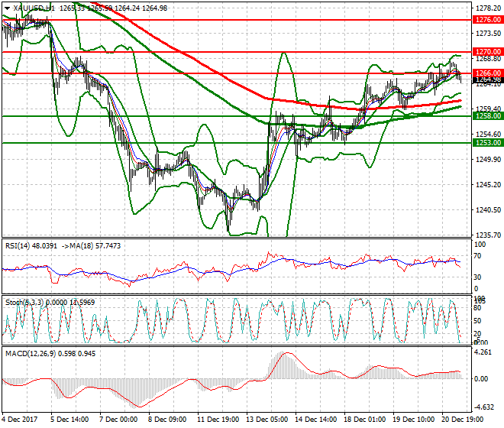
Task: Click the 20 Dec 19:00 time label
Action: click(463, 420)
